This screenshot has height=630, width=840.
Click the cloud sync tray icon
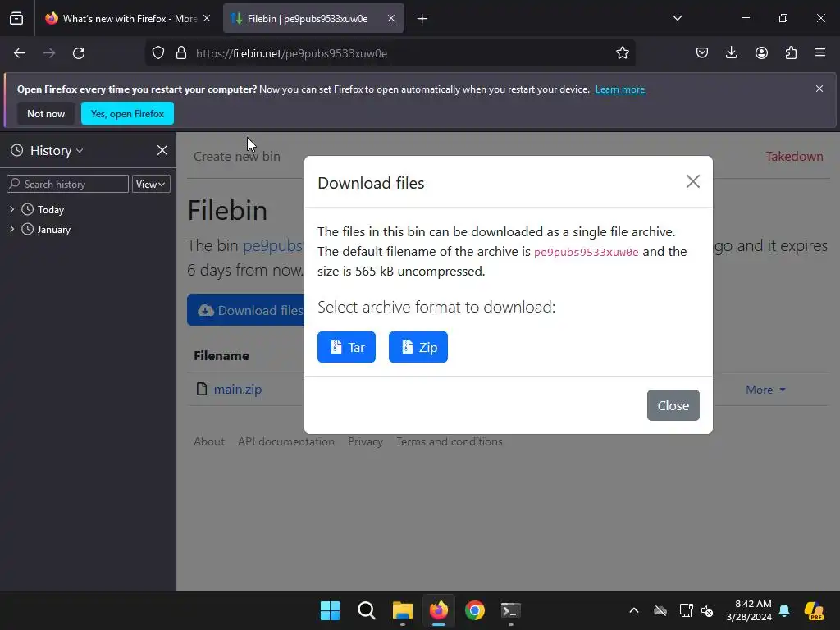[660, 610]
